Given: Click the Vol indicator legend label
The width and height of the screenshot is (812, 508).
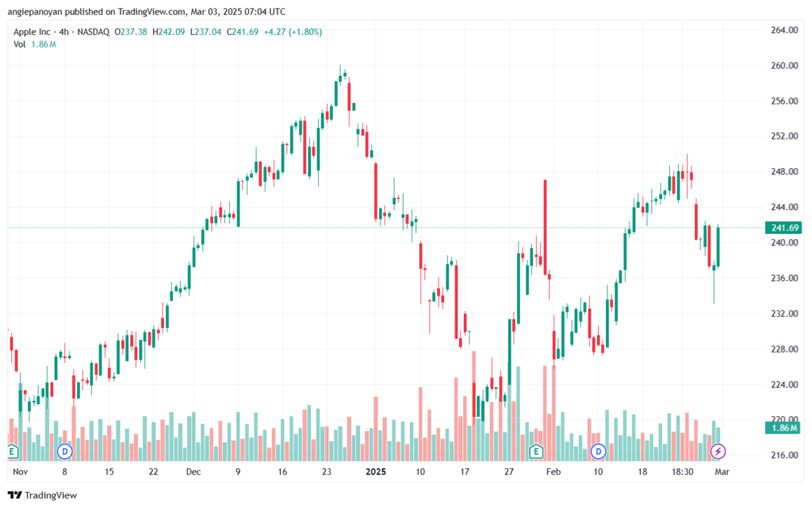Looking at the screenshot, I should (x=19, y=44).
